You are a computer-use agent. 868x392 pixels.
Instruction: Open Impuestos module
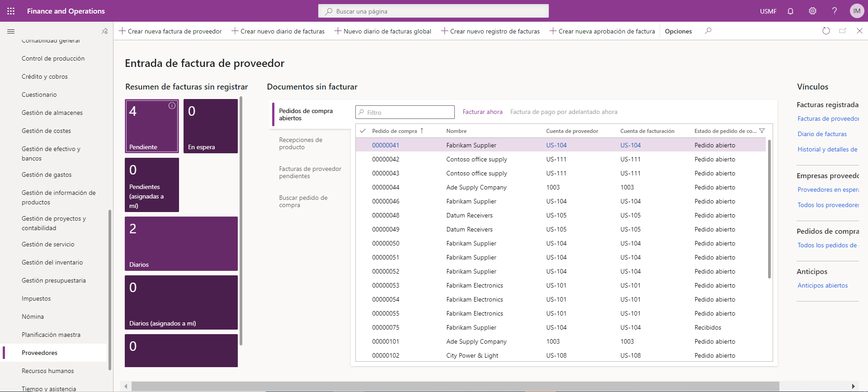pos(36,298)
